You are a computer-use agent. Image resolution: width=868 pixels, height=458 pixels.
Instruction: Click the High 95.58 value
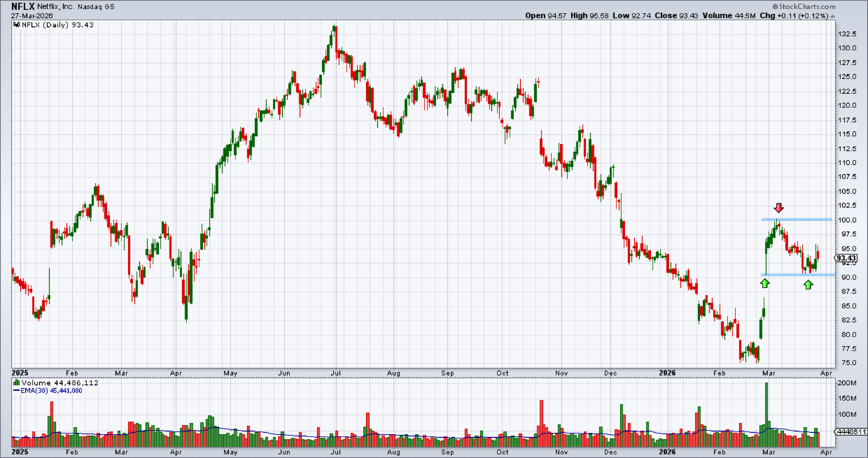(590, 15)
